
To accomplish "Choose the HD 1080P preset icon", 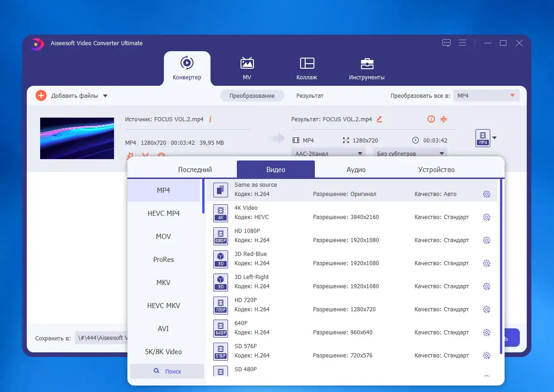I will [x=221, y=236].
